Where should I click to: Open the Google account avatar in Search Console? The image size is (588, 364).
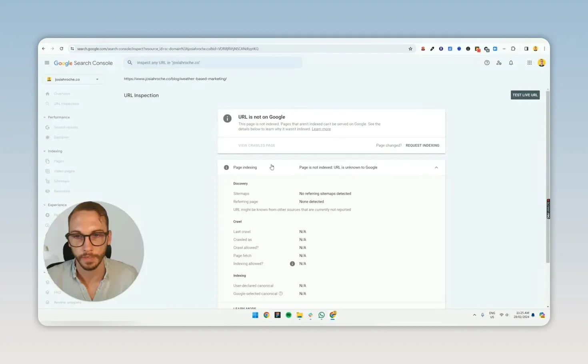click(x=542, y=63)
